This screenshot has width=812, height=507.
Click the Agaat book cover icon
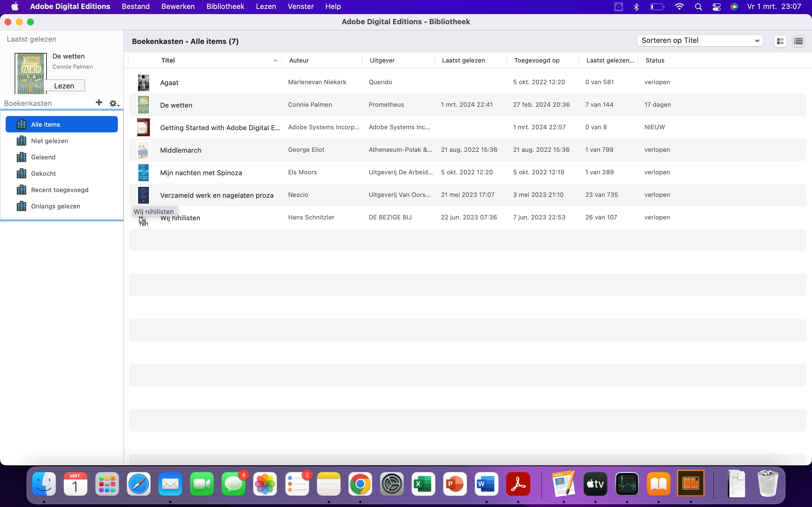[143, 83]
